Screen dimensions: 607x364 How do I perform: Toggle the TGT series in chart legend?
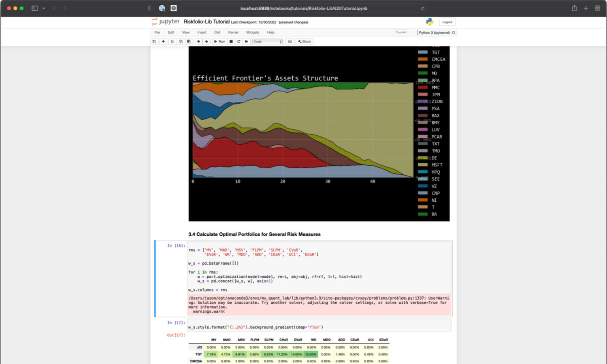[435, 52]
